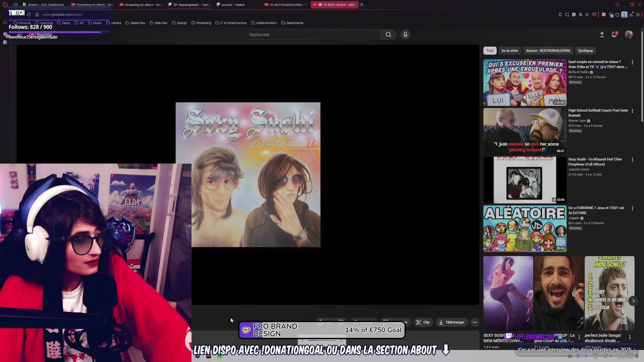Viewport: 644px width, 362px height.
Task: Open ALÉATOIRE video thumbnail
Action: (525, 228)
